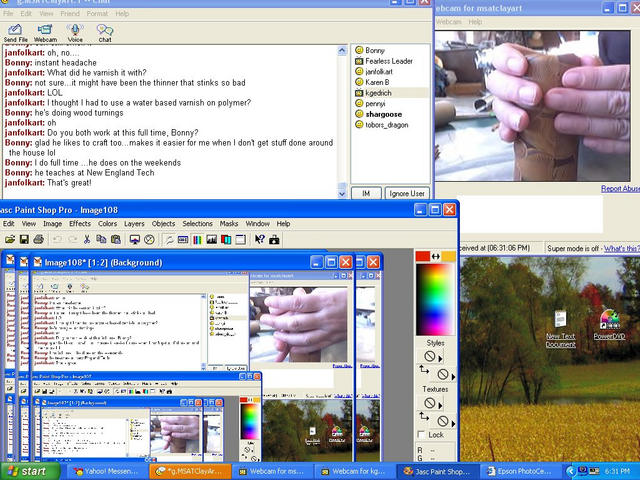The image size is (640, 480).
Task: Expand the foreground Textures flyout arrow
Action: tap(440, 405)
